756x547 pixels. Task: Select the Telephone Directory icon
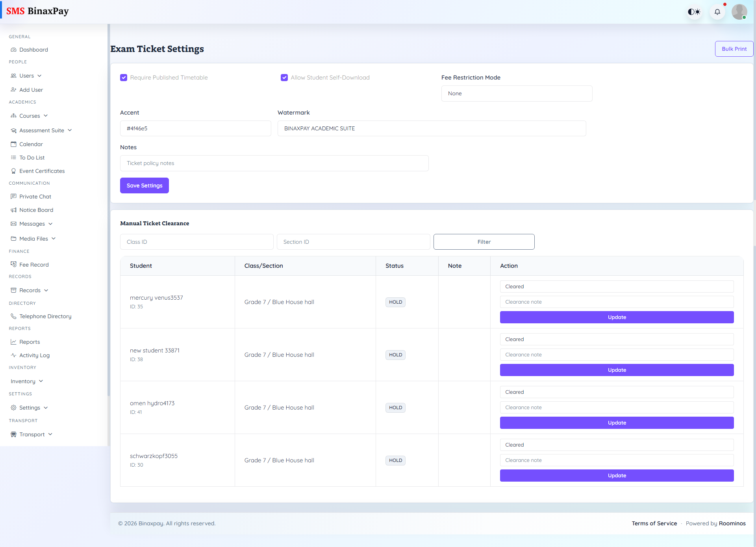coord(14,316)
